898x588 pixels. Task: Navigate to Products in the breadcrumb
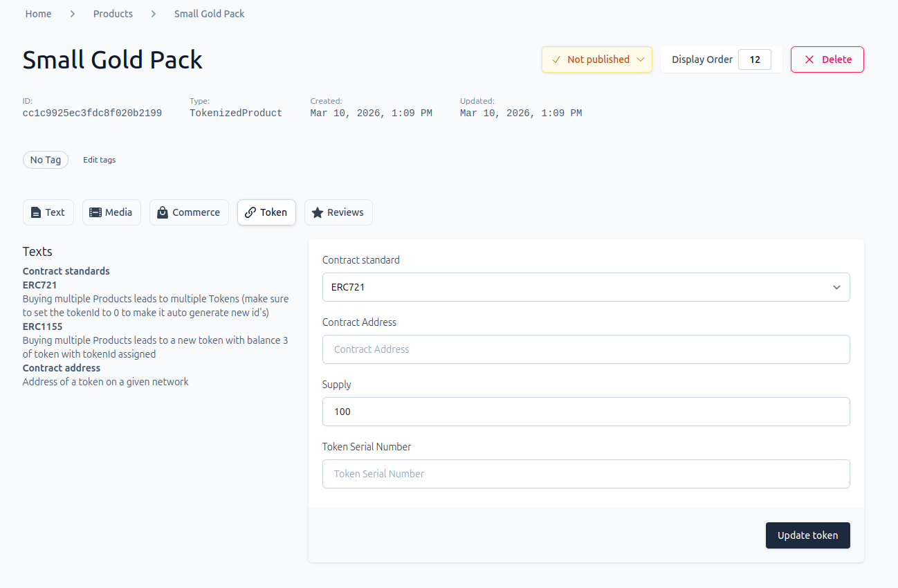point(113,14)
